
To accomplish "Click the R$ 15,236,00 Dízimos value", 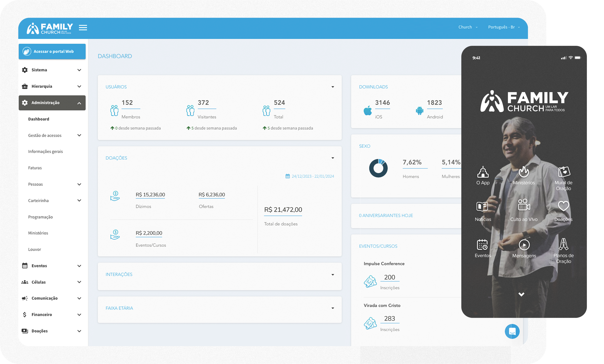I will pyautogui.click(x=150, y=195).
